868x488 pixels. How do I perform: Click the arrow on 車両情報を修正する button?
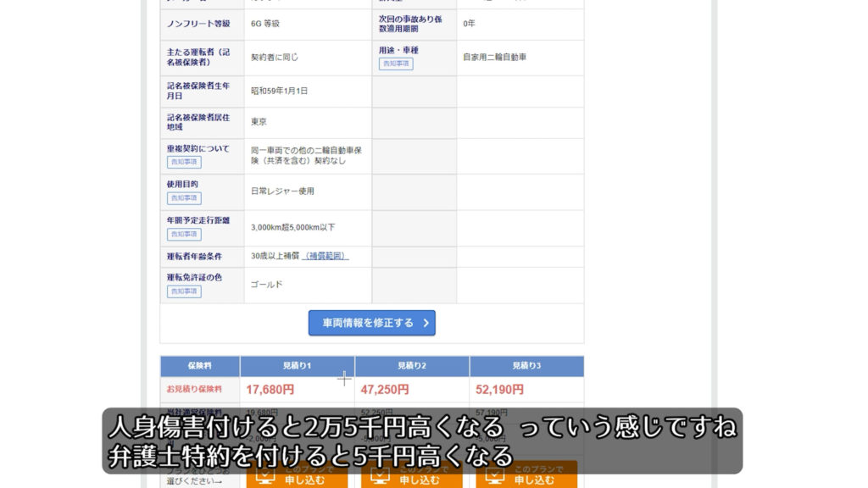point(426,323)
